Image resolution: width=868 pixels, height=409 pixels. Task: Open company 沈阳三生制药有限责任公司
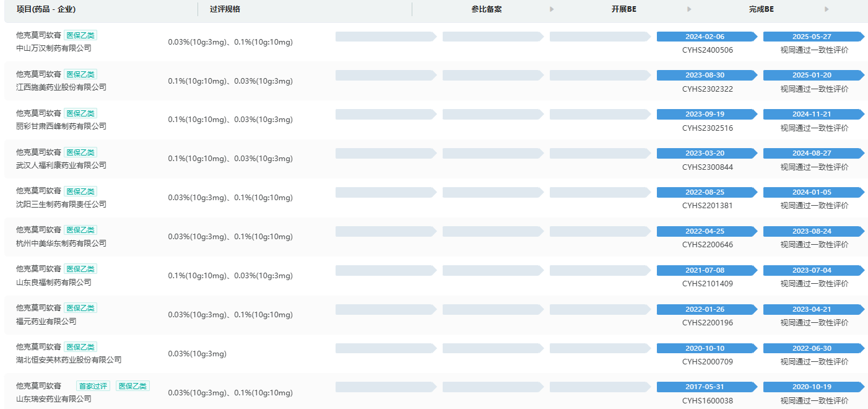point(61,205)
